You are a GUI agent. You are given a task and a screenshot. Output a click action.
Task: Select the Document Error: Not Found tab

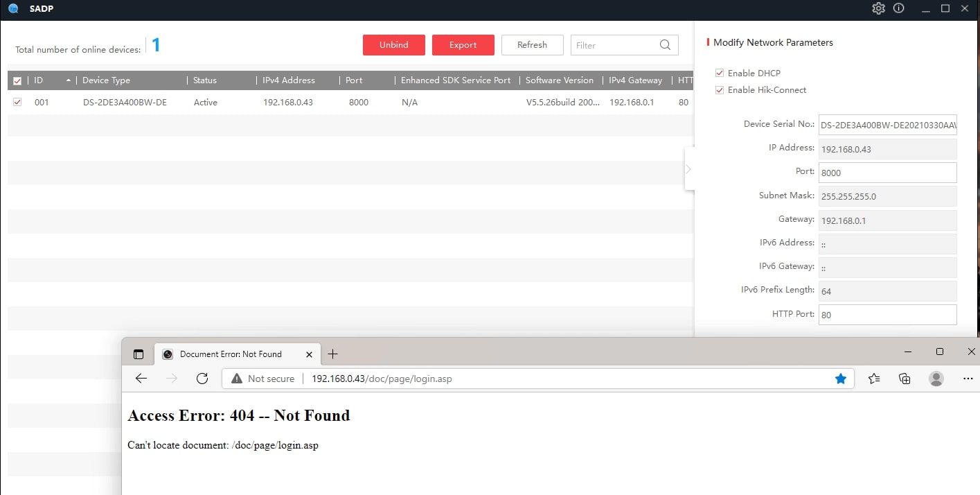coord(230,354)
